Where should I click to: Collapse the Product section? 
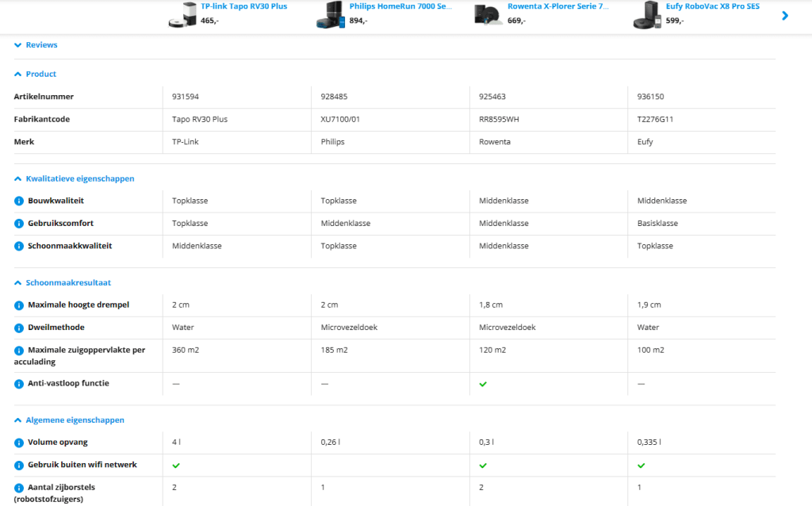pyautogui.click(x=35, y=74)
